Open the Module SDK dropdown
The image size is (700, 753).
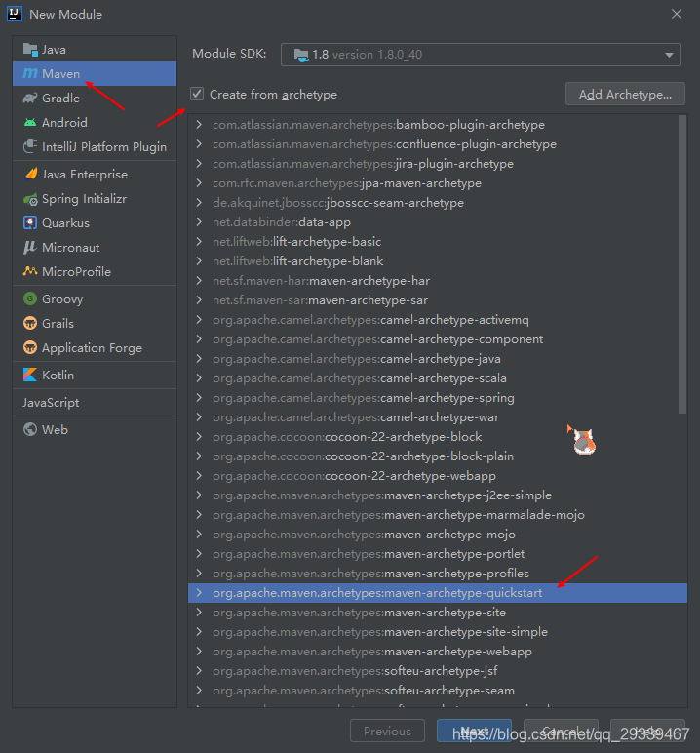[480, 55]
